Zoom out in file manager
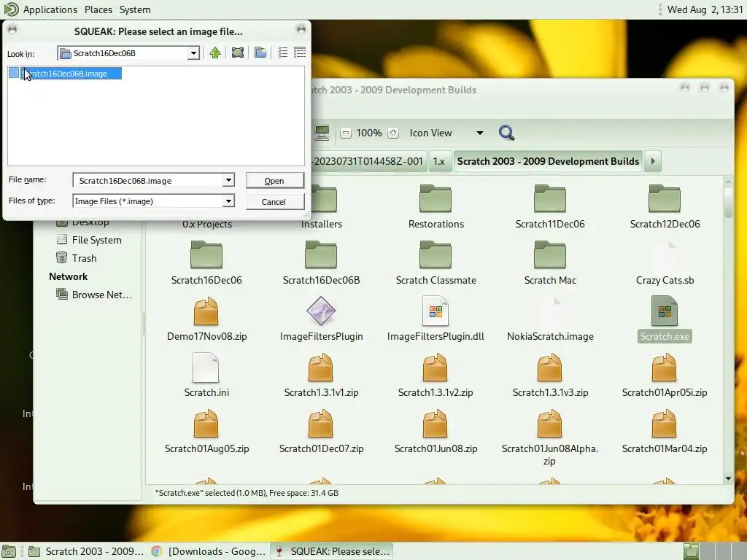This screenshot has width=747, height=560. [x=346, y=133]
